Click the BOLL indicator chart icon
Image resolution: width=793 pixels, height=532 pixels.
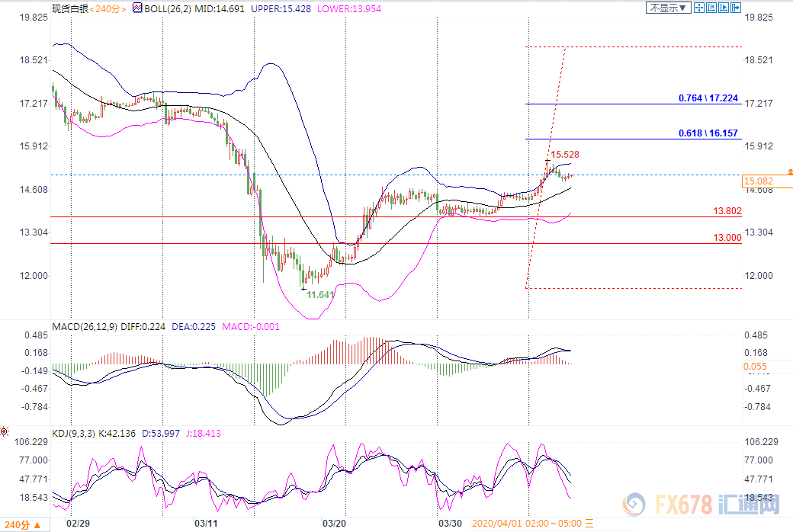(x=136, y=8)
